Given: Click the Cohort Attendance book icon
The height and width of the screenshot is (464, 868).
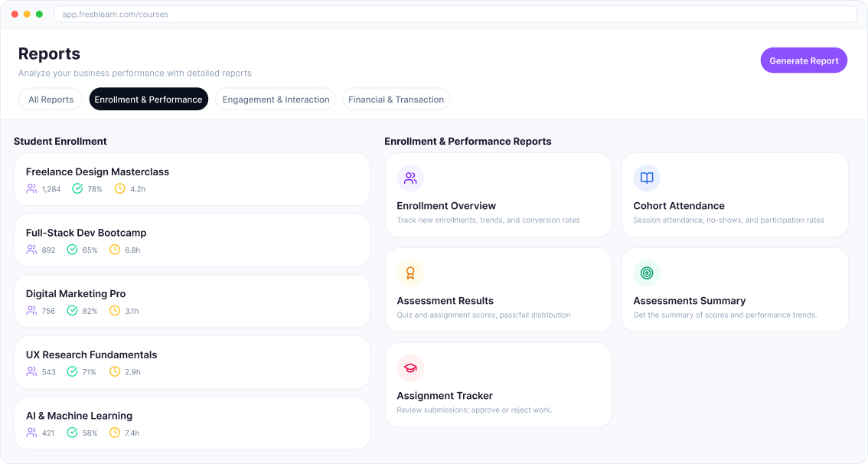Looking at the screenshot, I should (647, 178).
